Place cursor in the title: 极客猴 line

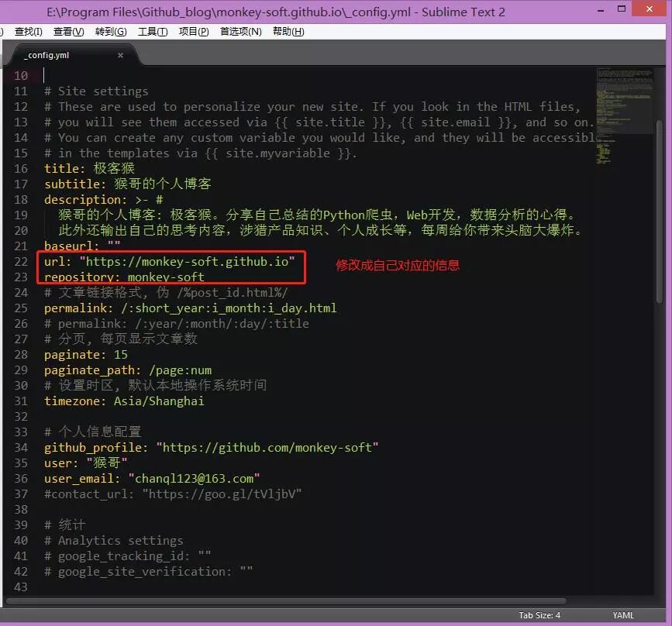click(x=90, y=169)
